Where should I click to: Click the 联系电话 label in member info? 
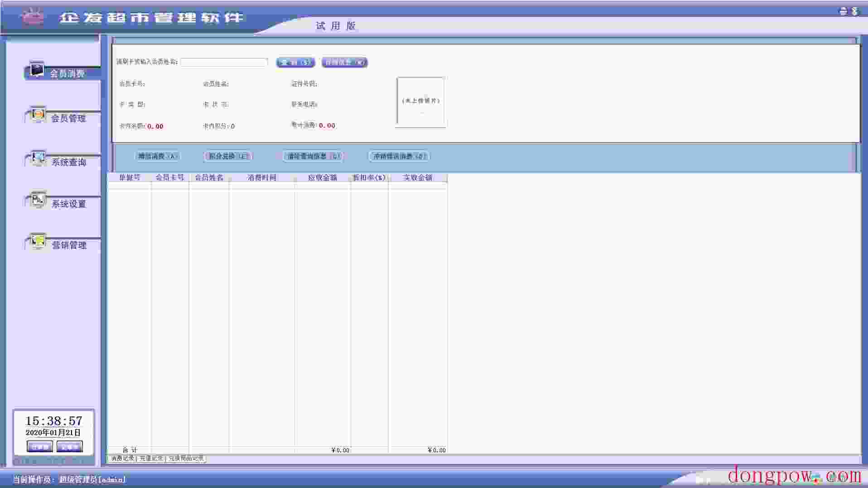[x=304, y=104]
